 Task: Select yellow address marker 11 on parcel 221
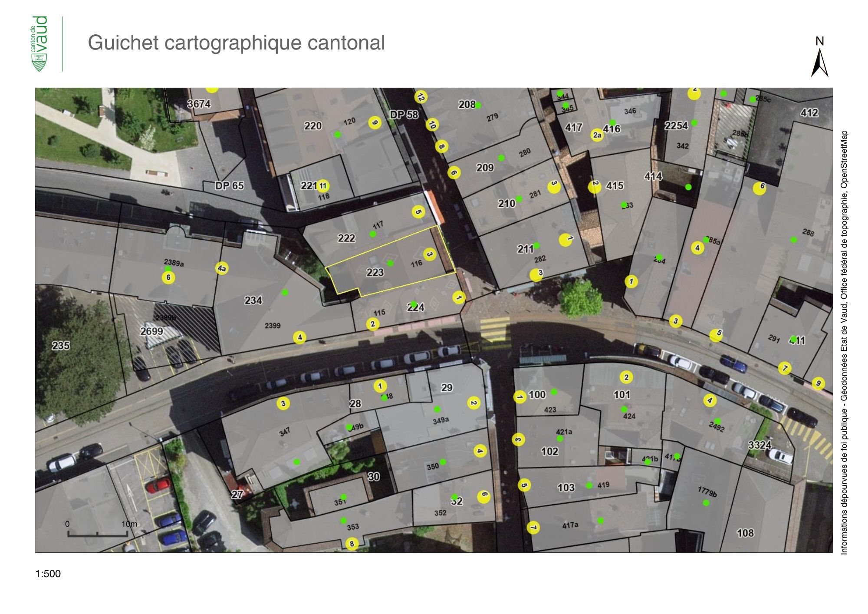tap(322, 186)
